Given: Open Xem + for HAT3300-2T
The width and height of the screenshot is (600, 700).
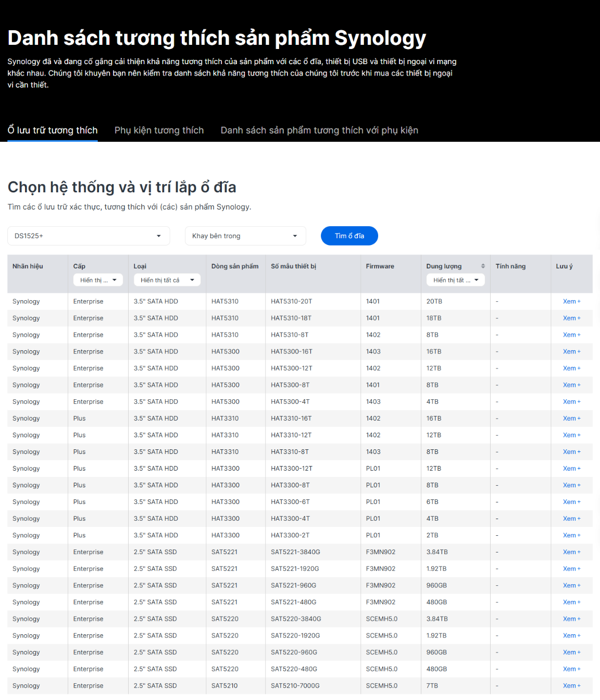Looking at the screenshot, I should click(x=571, y=535).
